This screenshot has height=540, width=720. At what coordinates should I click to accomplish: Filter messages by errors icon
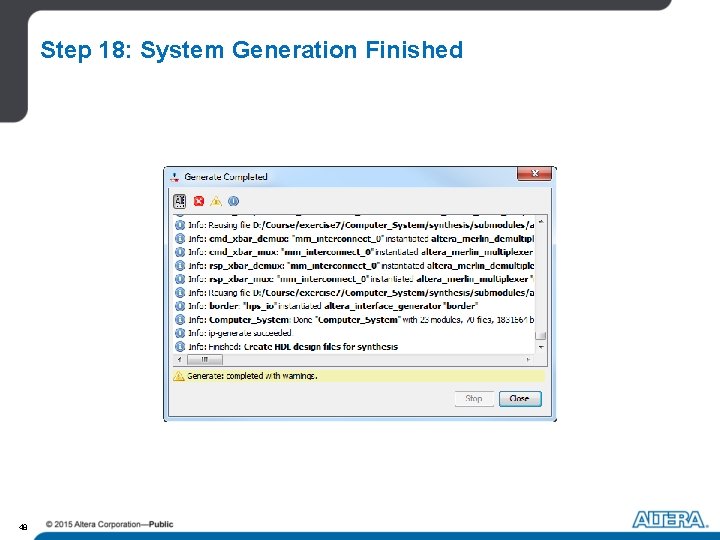199,201
